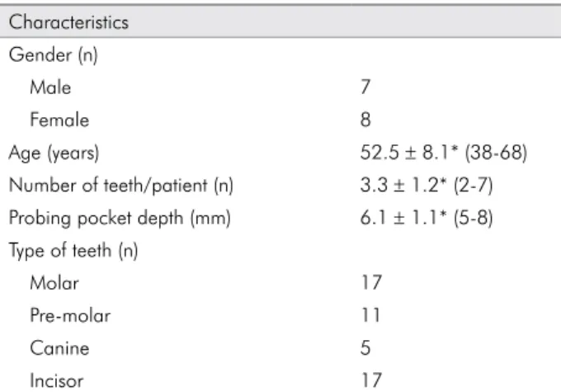Click Probing pocket depth (mm) label
561x392 pixels.
(x=120, y=219)
